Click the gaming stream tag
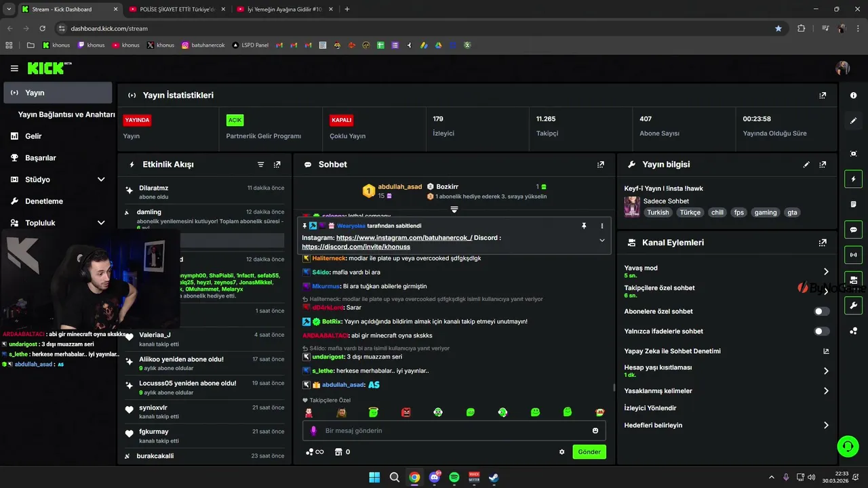The image size is (868, 488). point(766,212)
